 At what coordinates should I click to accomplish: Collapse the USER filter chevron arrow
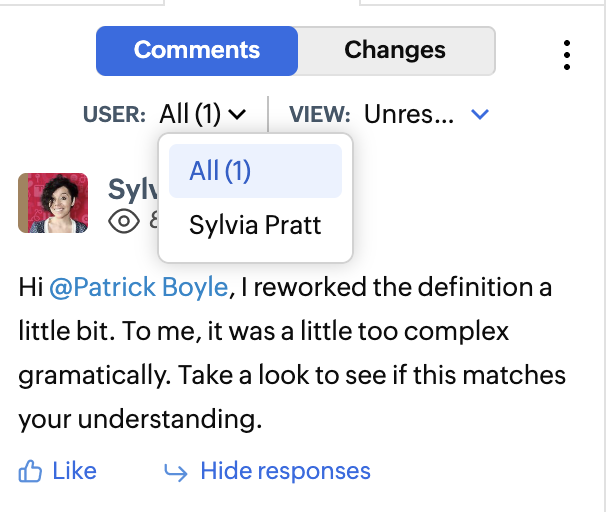(x=237, y=114)
